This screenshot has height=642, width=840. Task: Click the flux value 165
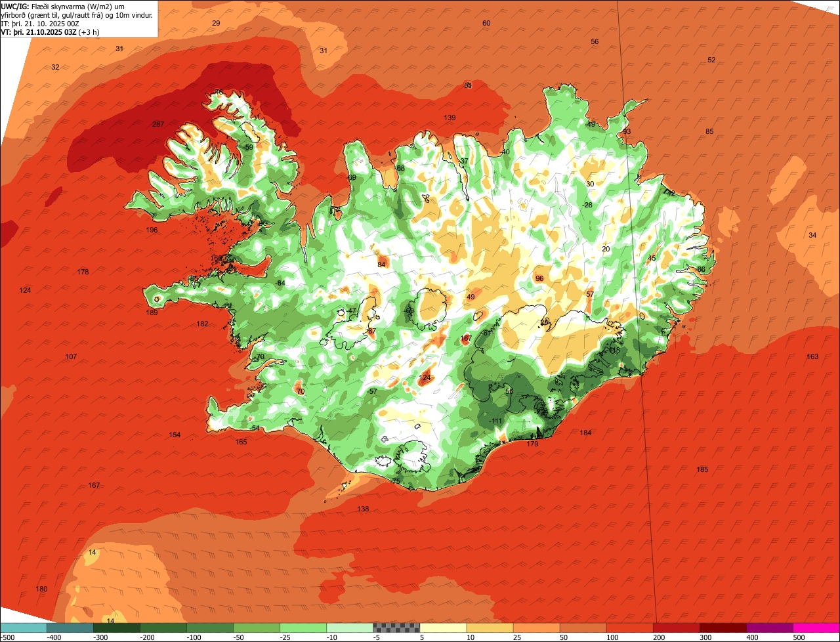tap(241, 442)
